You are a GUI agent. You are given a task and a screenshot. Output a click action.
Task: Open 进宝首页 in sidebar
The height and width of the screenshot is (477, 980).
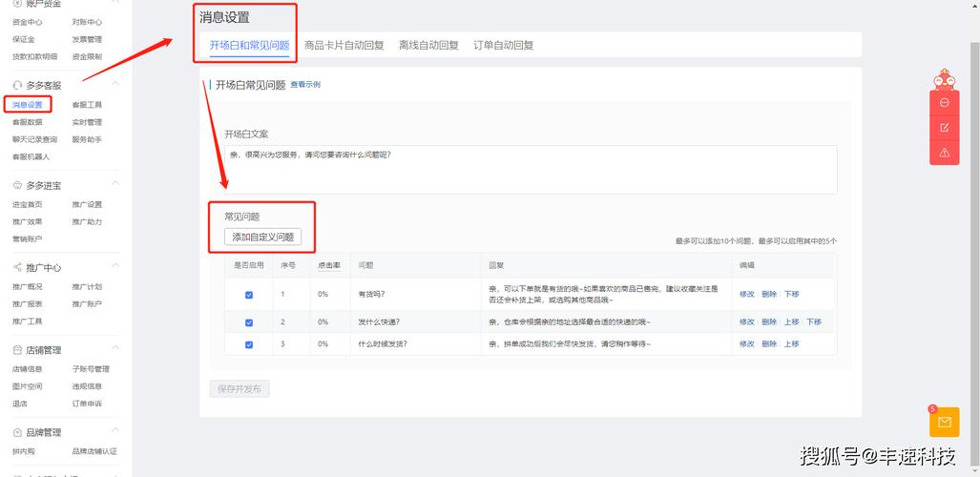click(x=28, y=204)
